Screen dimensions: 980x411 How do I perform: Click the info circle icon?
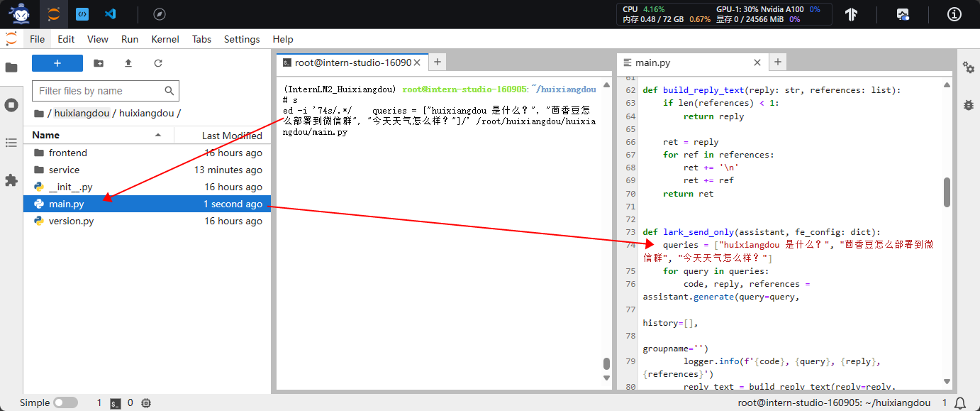(954, 13)
